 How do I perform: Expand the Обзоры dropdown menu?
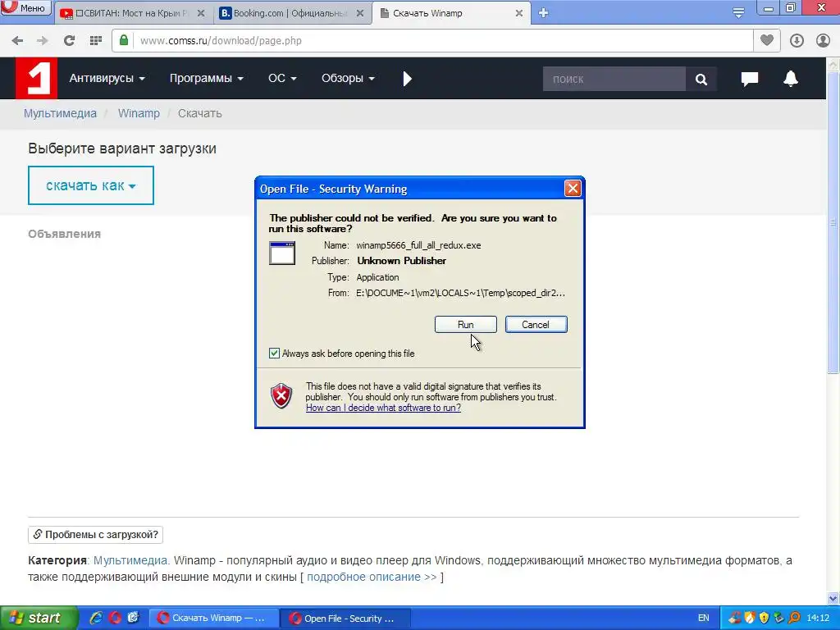click(348, 78)
